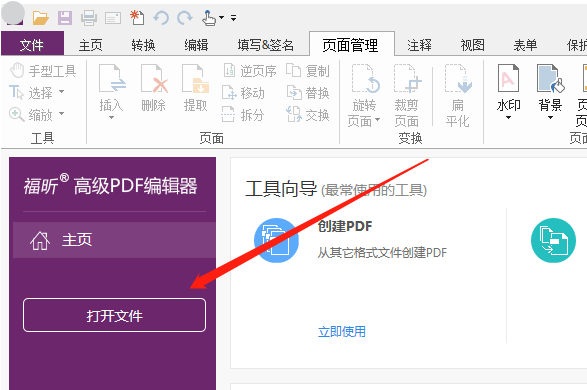Click the 拆分 split document tool
The height and width of the screenshot is (390, 587).
[243, 115]
